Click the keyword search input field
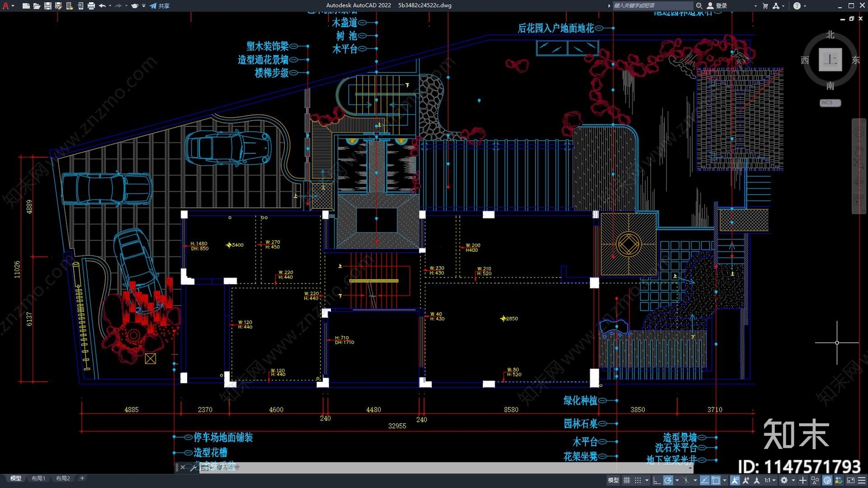The width and height of the screenshot is (868, 488). pos(653,5)
